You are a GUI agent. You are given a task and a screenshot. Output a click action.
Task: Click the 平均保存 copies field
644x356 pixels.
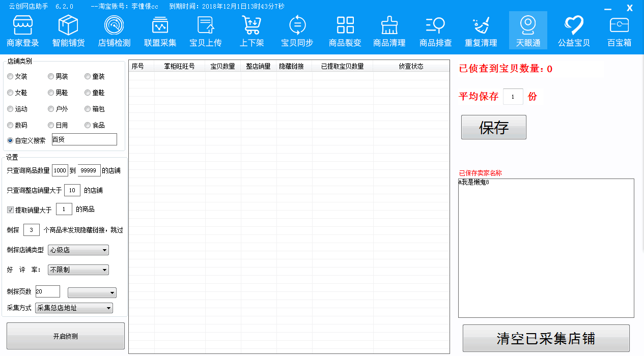click(513, 97)
